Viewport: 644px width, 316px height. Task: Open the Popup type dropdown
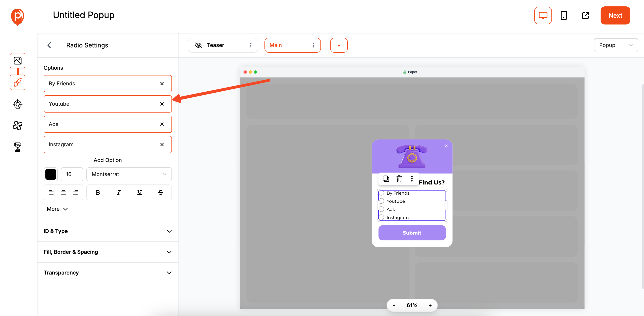tap(616, 45)
